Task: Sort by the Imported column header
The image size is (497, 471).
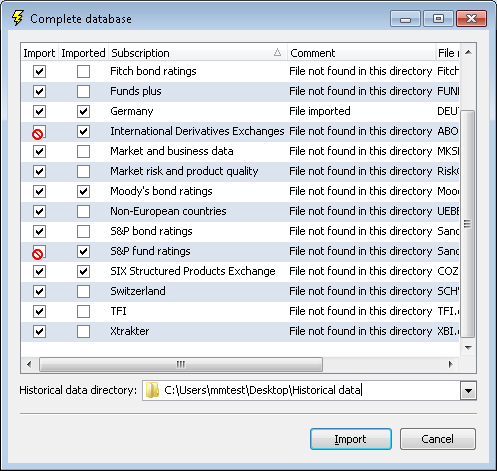Action: [83, 53]
